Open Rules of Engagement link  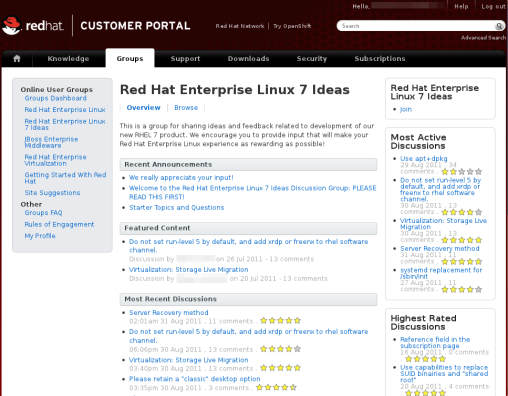click(59, 224)
